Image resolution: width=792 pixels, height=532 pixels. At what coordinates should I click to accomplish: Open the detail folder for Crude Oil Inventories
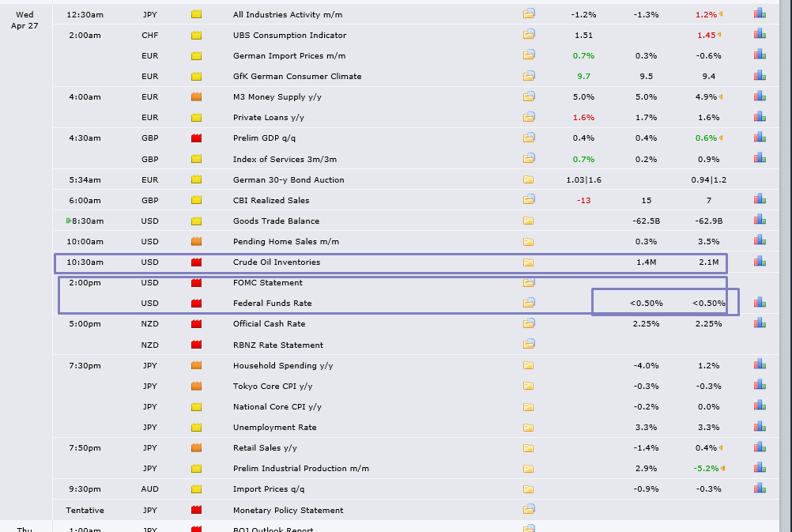pyautogui.click(x=529, y=262)
